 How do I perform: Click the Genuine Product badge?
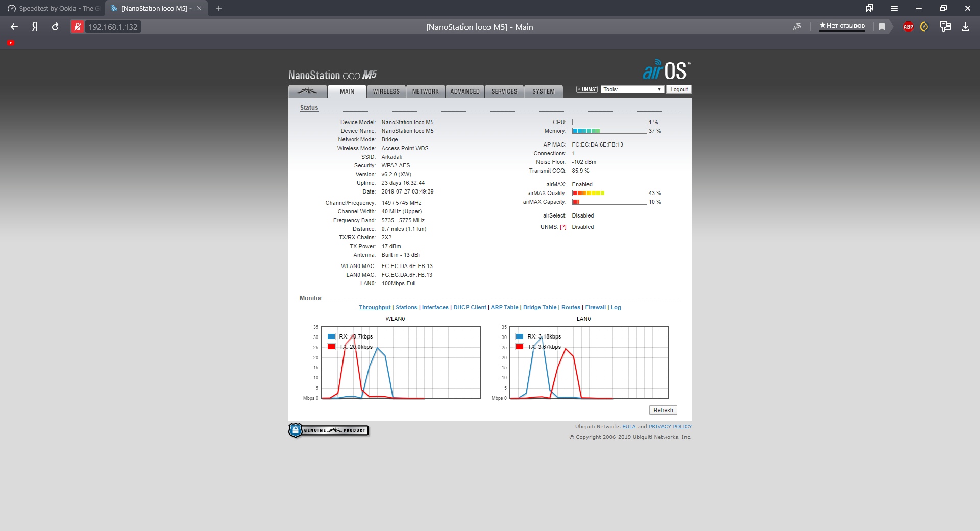coord(329,430)
